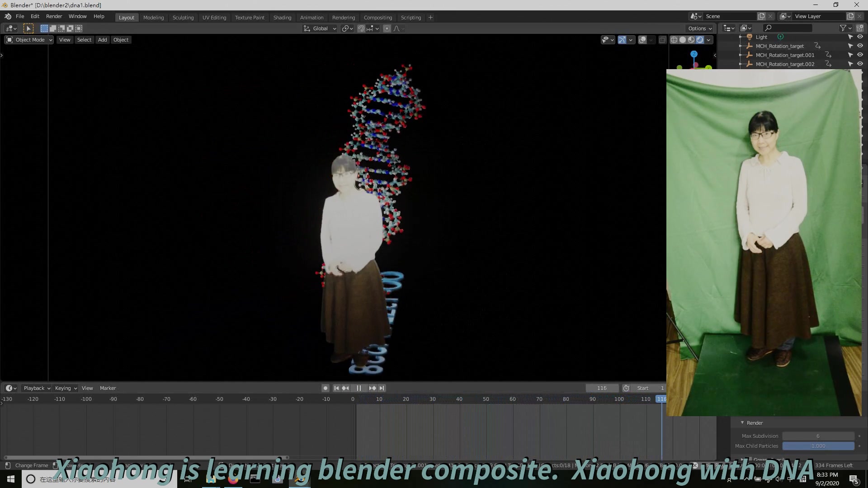Add new view layer icon
This screenshot has height=488, width=868.
point(850,16)
